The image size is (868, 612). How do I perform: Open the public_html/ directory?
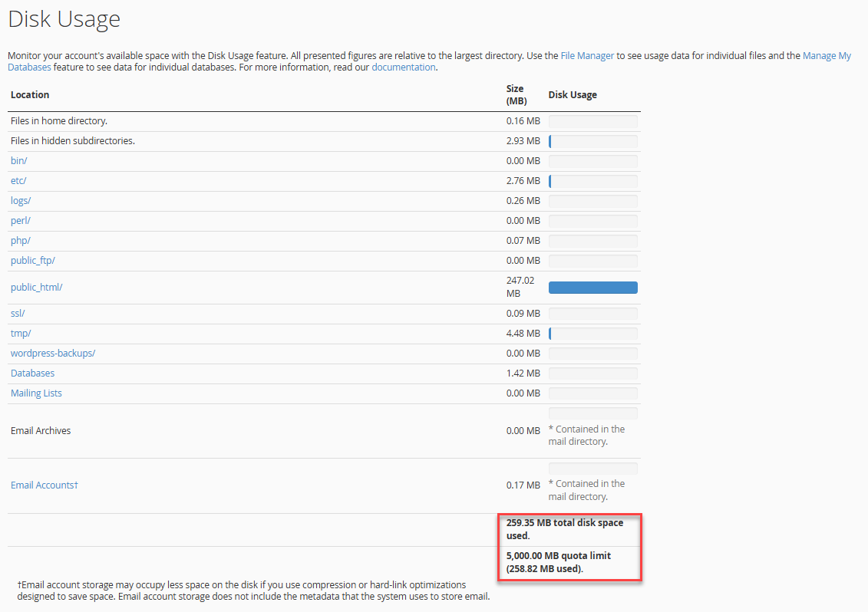pyautogui.click(x=37, y=287)
